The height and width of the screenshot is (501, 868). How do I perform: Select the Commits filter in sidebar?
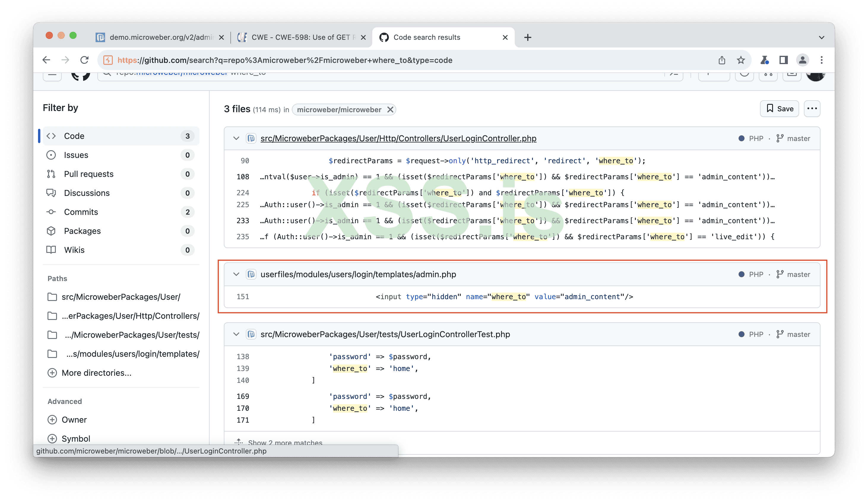click(x=81, y=212)
